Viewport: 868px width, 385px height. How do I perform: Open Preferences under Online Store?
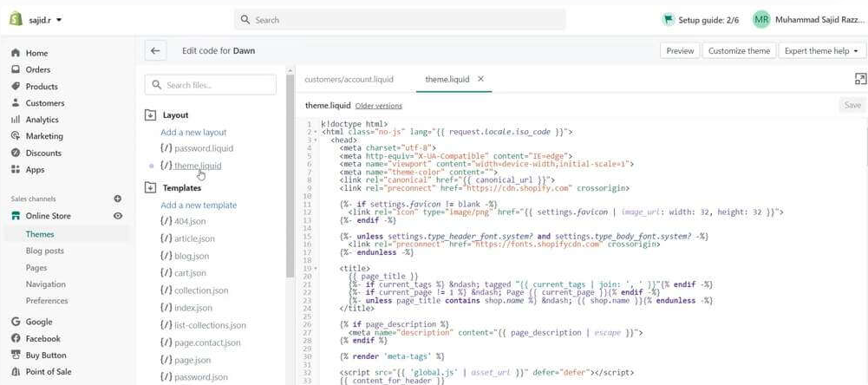47,301
